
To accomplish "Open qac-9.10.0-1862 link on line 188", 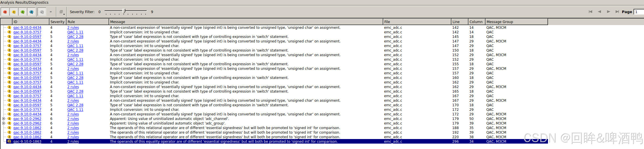I will pyautogui.click(x=27, y=128).
